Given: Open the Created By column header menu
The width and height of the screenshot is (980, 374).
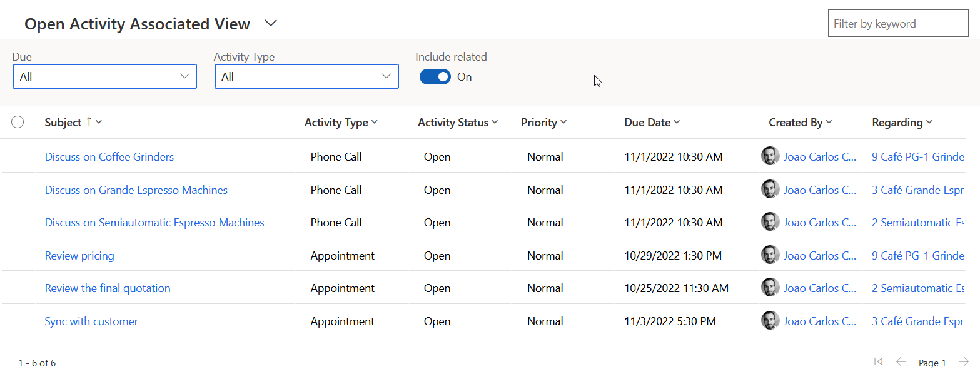Looking at the screenshot, I should [800, 123].
